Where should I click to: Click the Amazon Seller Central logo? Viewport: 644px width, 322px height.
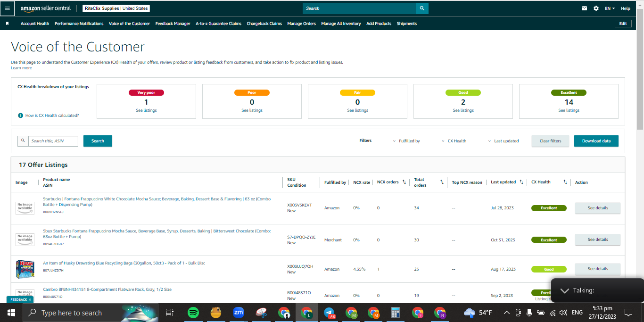pyautogui.click(x=46, y=8)
